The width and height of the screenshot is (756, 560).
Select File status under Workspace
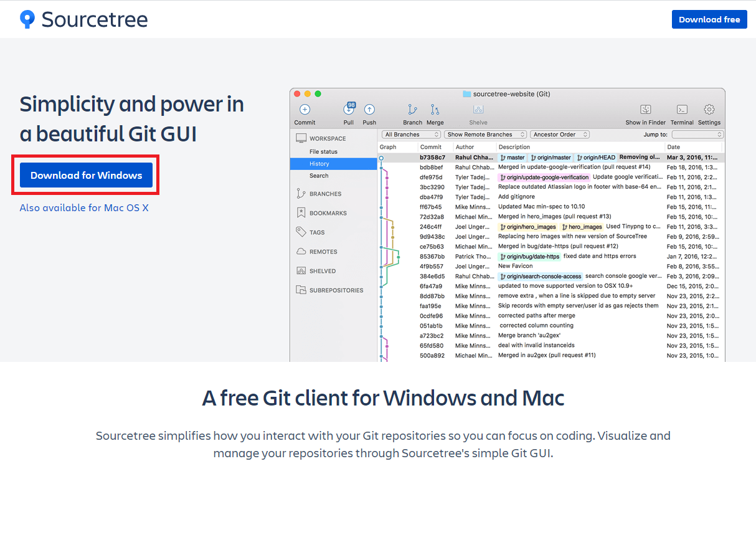tap(323, 151)
